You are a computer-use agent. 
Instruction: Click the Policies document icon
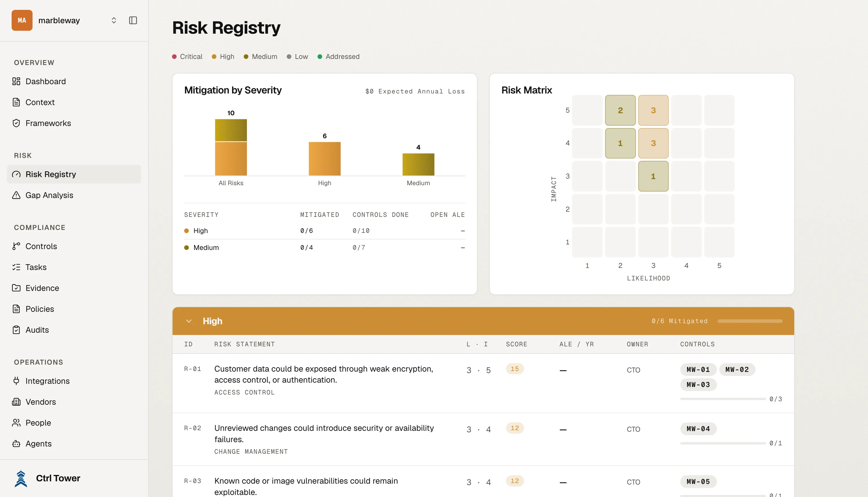coord(16,309)
